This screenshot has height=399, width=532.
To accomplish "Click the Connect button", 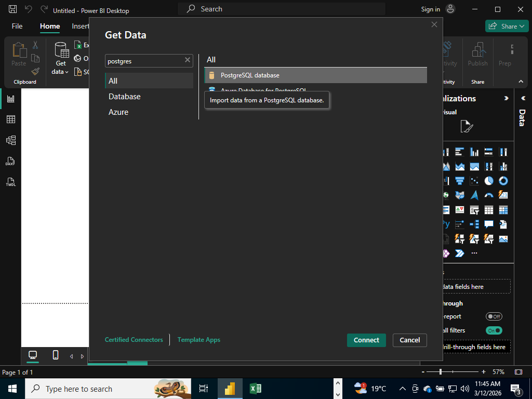I will point(366,340).
